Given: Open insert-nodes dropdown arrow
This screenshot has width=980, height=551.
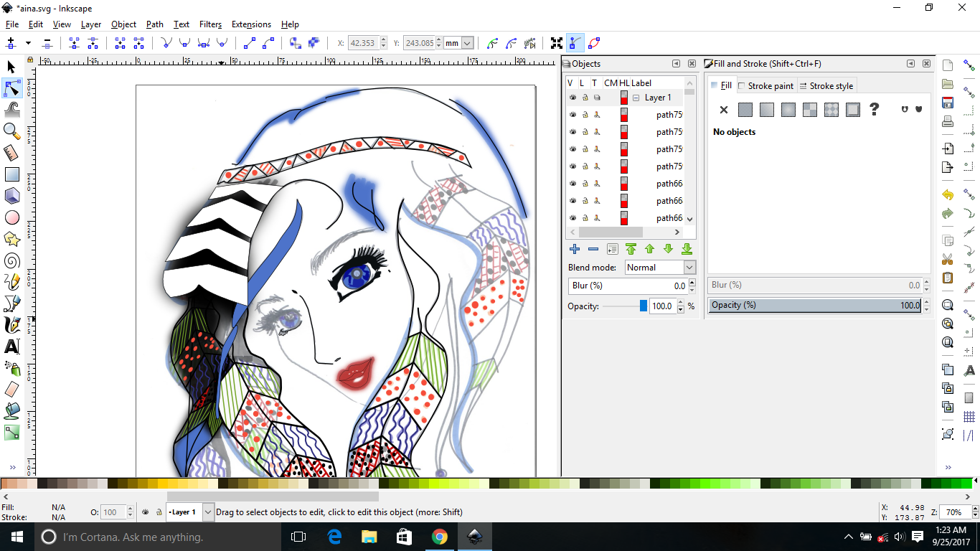Looking at the screenshot, I should point(28,43).
